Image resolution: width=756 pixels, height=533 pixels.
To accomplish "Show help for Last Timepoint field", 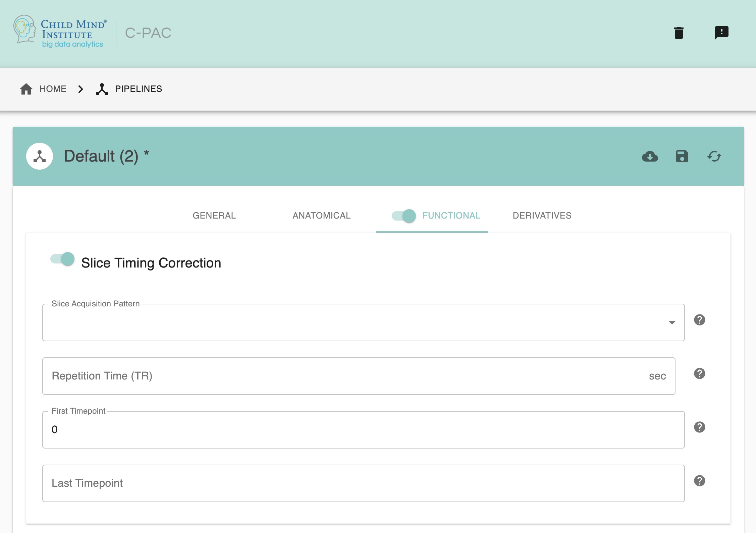I will tap(699, 481).
